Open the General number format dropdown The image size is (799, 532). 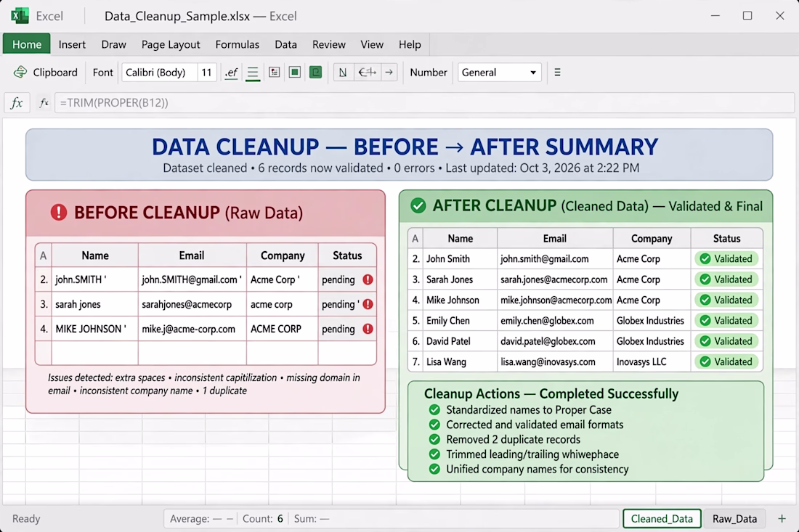tap(499, 73)
